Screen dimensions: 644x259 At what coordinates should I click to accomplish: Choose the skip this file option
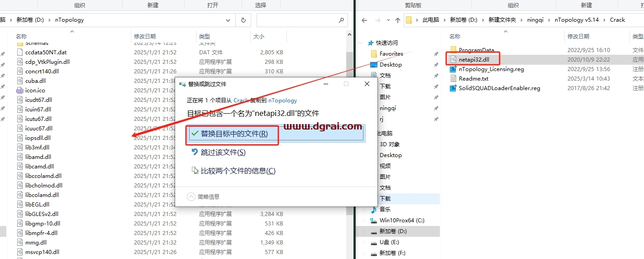[x=223, y=153]
